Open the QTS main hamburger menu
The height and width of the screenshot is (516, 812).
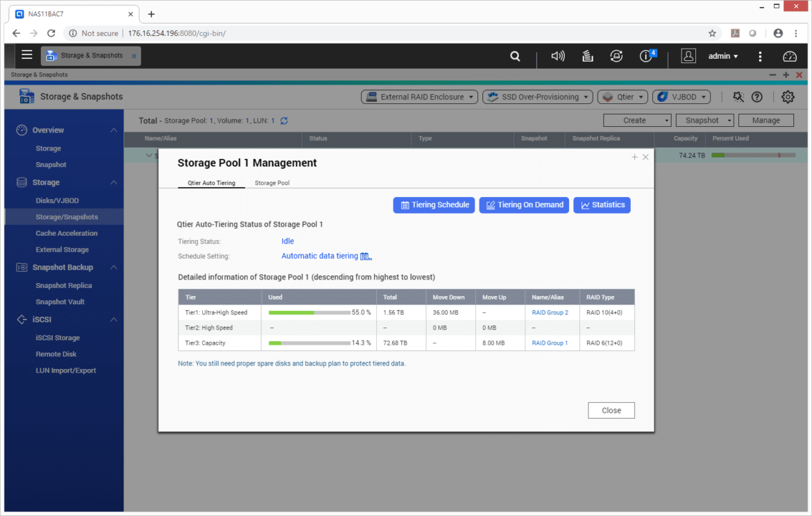tap(26, 55)
